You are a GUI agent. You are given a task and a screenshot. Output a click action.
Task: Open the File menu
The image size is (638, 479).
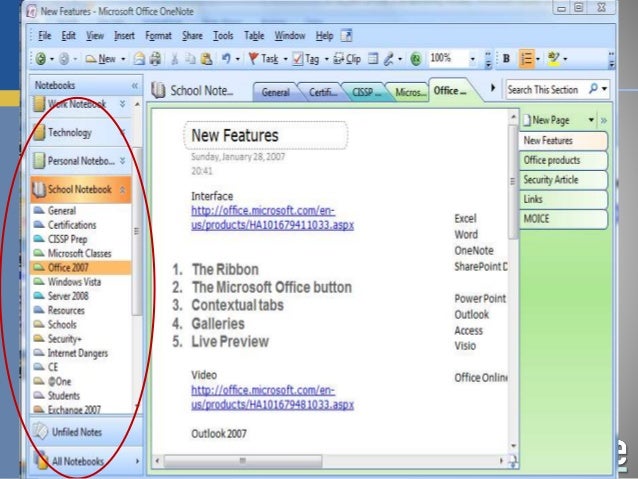44,36
